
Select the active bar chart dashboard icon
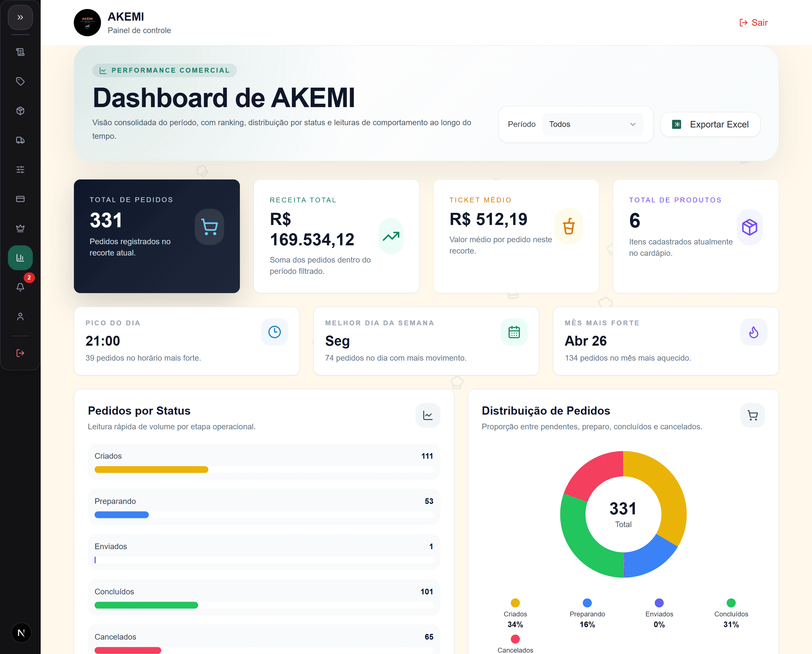pyautogui.click(x=20, y=258)
